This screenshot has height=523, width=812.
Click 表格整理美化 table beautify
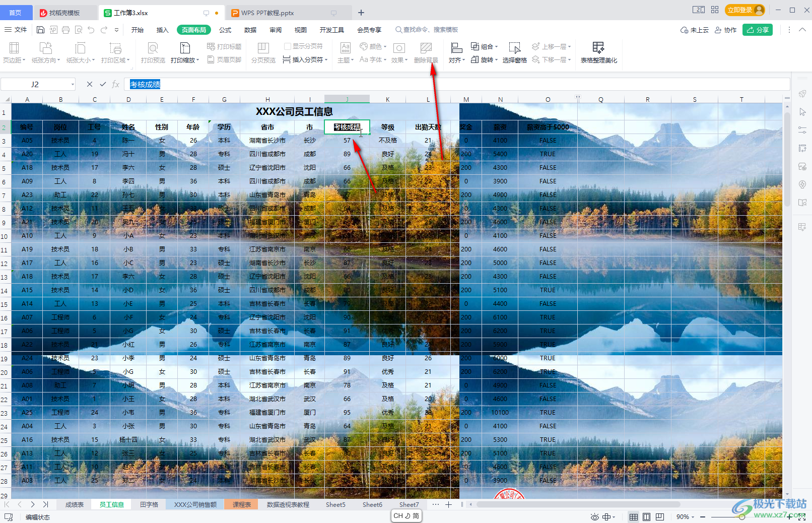coord(598,52)
